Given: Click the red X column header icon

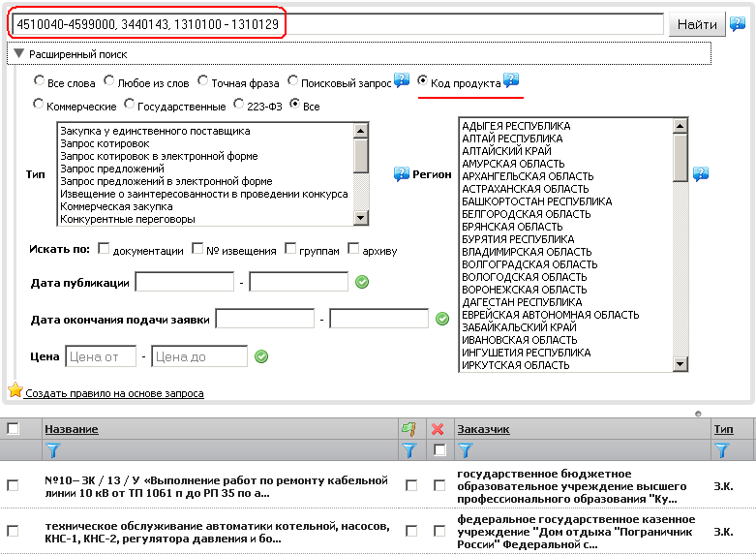Looking at the screenshot, I should (x=437, y=429).
